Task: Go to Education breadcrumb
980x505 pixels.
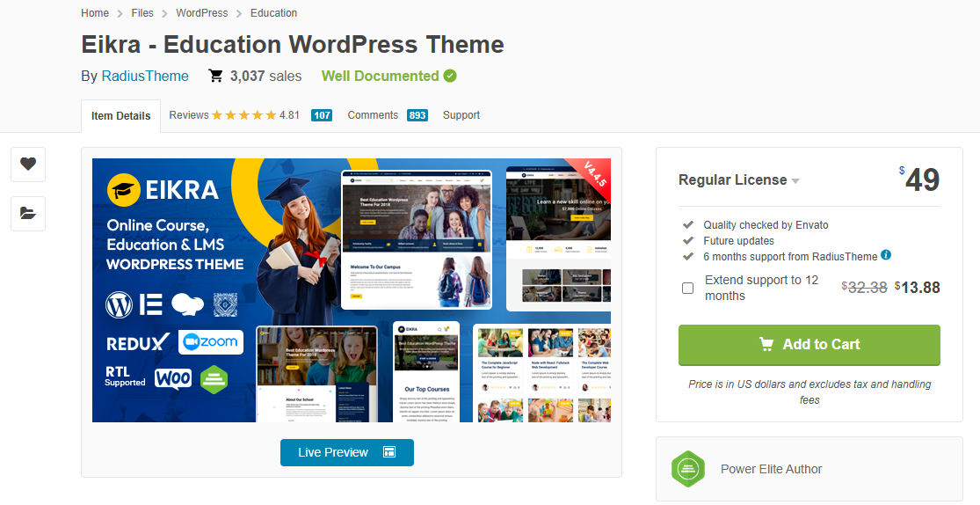Action: [x=273, y=13]
